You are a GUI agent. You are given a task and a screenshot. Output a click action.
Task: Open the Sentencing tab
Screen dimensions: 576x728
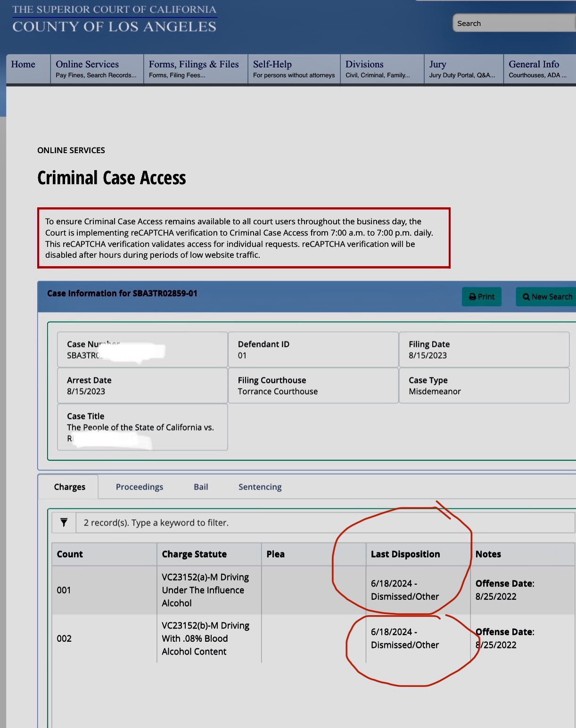(260, 487)
